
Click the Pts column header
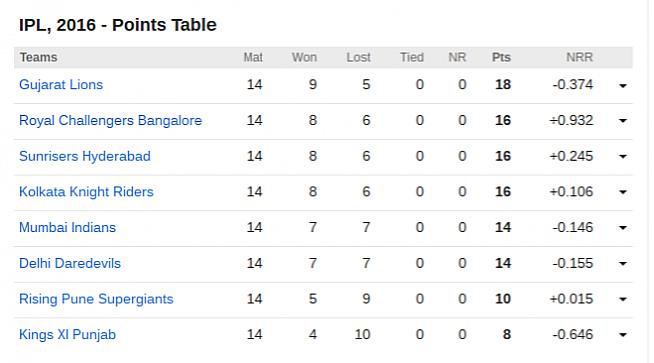click(x=501, y=57)
